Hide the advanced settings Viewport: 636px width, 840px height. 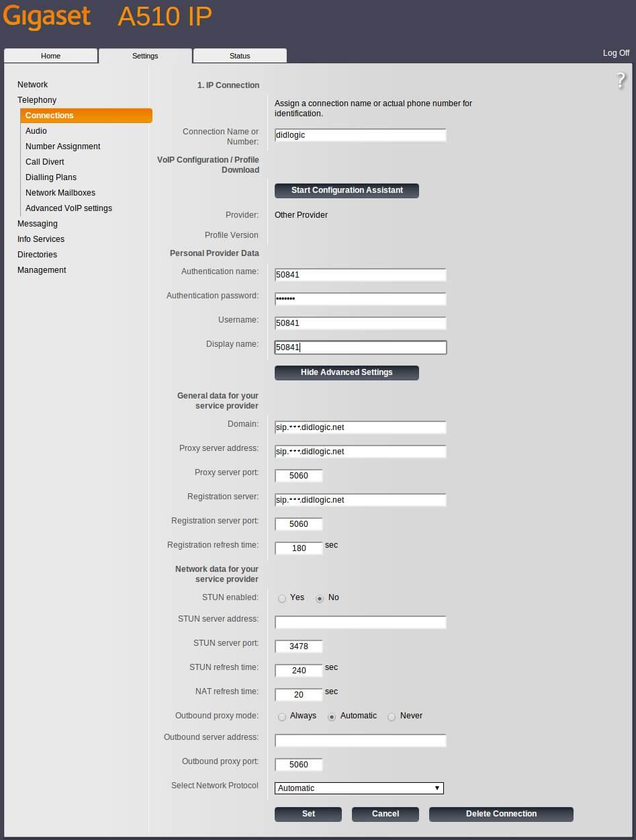[347, 372]
